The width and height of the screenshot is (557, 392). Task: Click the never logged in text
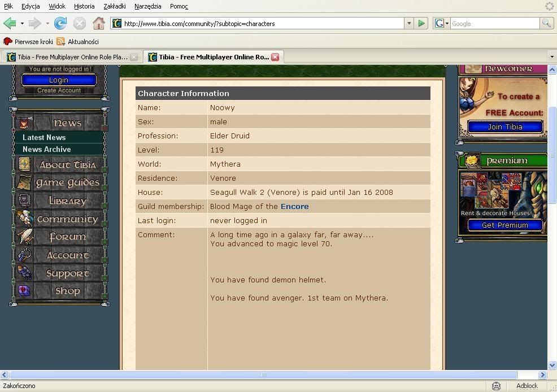(x=239, y=221)
